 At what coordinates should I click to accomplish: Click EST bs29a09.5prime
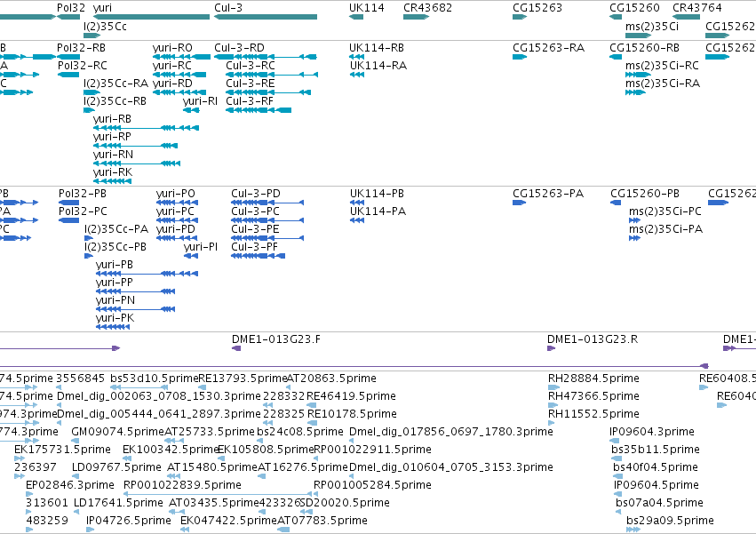(x=670, y=521)
